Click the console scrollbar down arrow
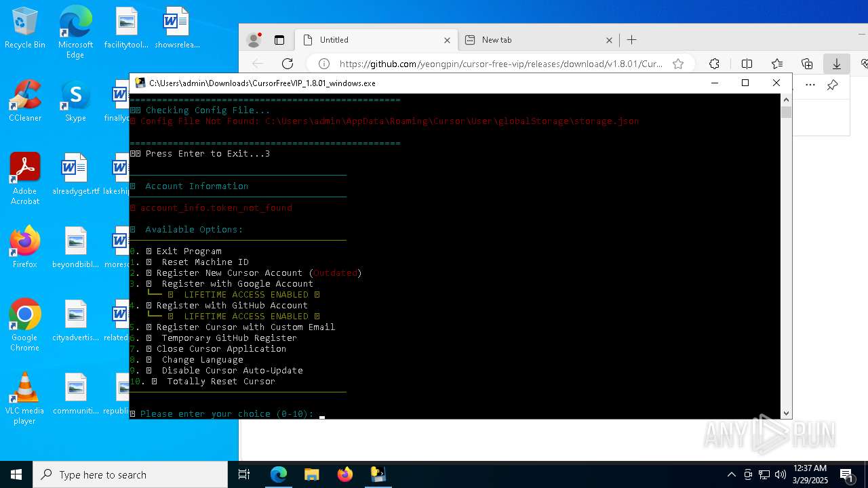The height and width of the screenshot is (488, 868). coord(787,413)
